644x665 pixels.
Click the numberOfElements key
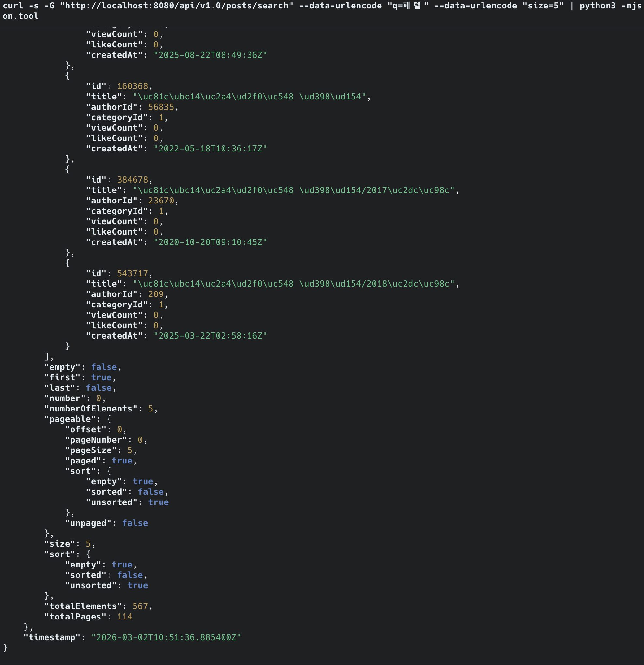tap(91, 409)
